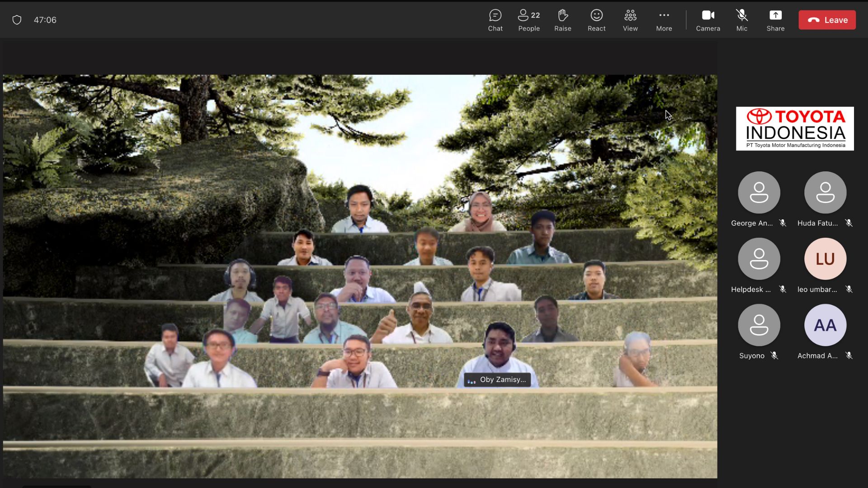Click the together mode video stage
868x488 pixels.
pyautogui.click(x=360, y=277)
